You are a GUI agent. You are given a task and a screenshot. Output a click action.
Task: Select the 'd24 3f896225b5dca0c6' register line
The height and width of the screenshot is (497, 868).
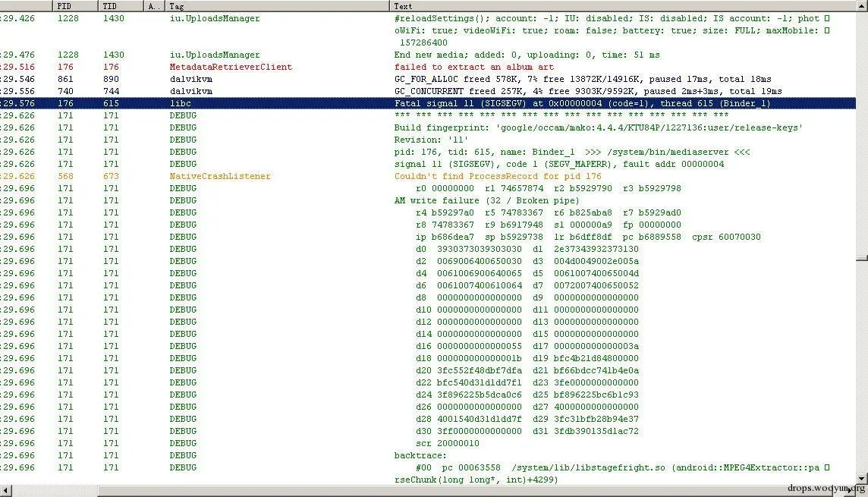527,395
